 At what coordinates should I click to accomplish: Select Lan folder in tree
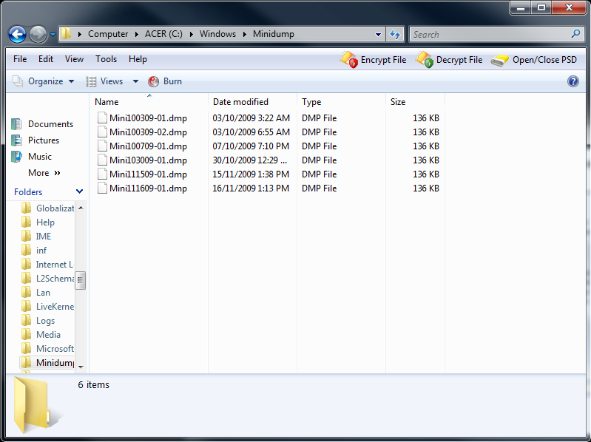coord(36,293)
